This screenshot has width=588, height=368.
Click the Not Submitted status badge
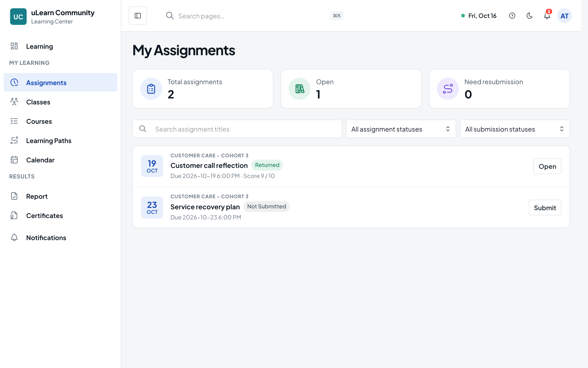point(266,206)
